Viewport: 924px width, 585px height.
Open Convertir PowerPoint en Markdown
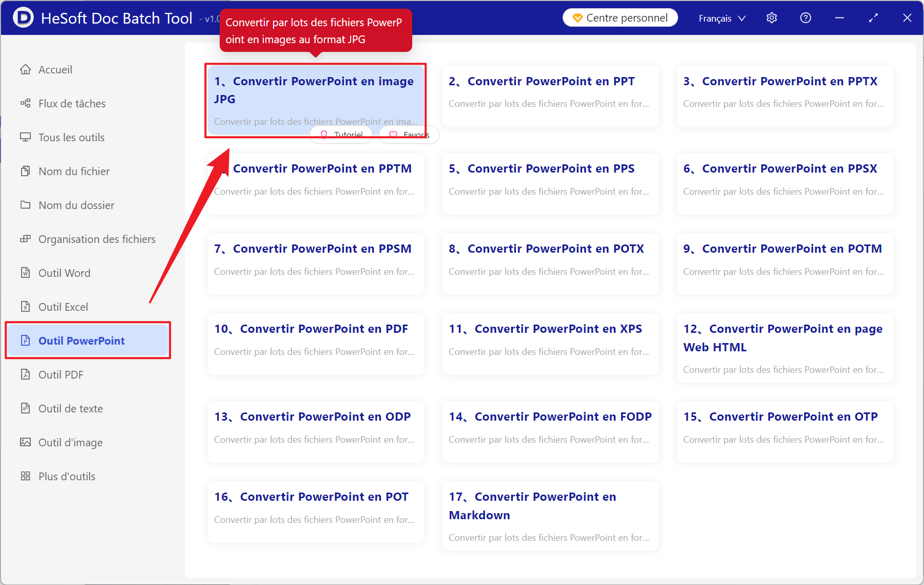point(550,516)
